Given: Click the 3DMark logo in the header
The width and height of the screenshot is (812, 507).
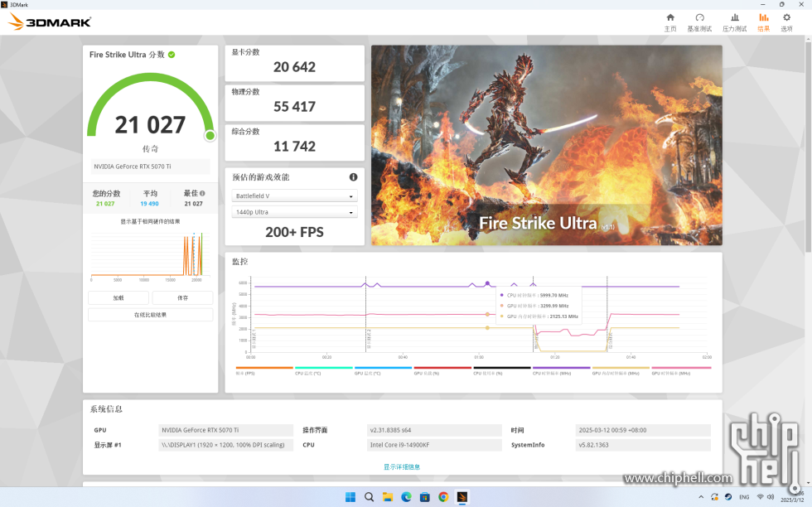Looking at the screenshot, I should pos(51,22).
